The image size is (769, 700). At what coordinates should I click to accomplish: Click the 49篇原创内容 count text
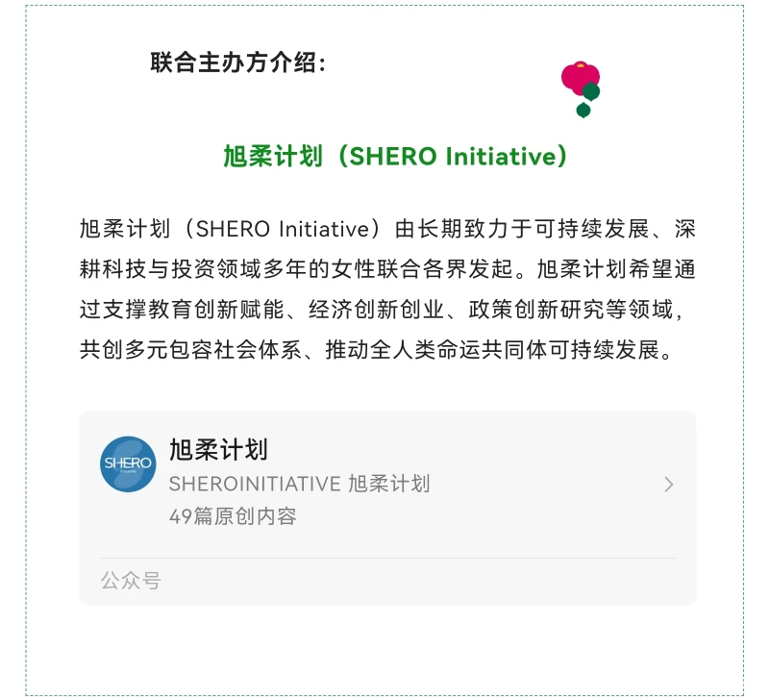233,516
